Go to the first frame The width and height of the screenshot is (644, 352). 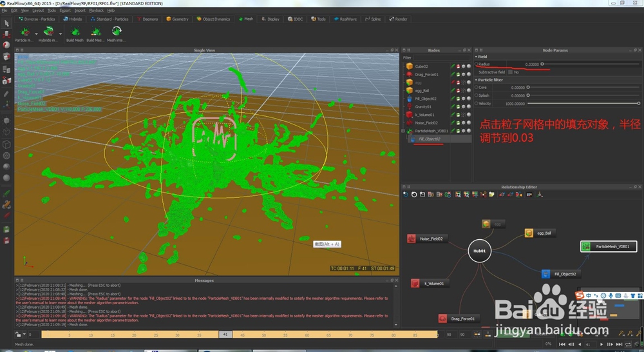click(562, 344)
